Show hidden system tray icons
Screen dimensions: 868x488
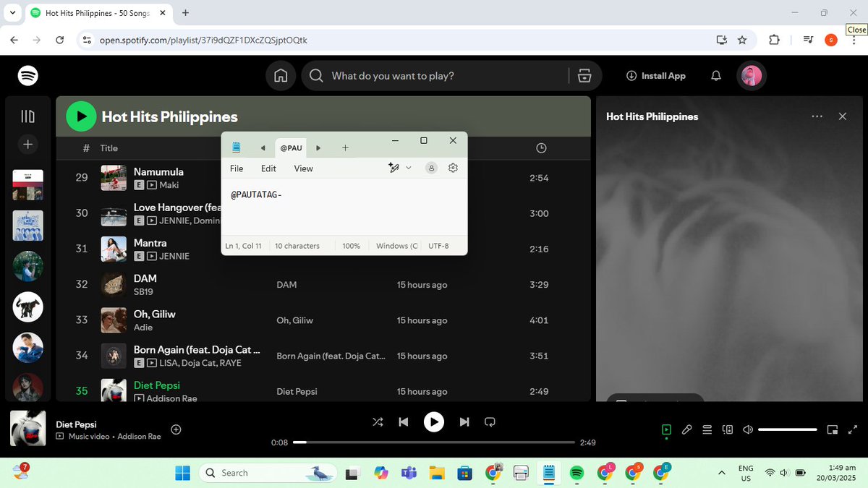(x=721, y=473)
